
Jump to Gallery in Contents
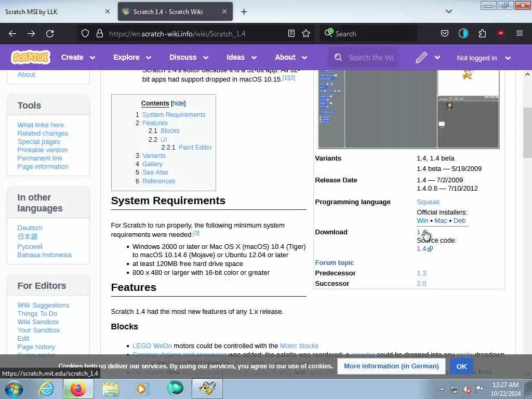click(x=152, y=164)
